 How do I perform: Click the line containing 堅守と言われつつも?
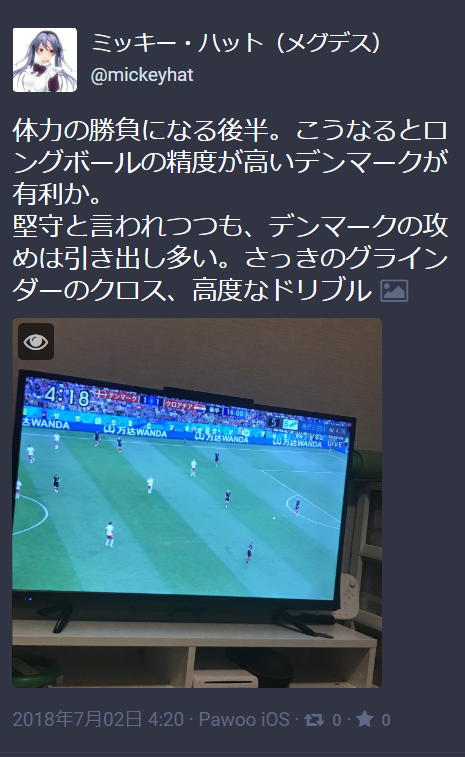230,226
